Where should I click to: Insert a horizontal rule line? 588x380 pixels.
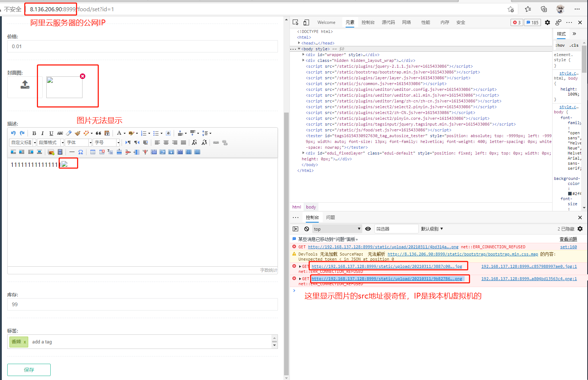coord(72,152)
